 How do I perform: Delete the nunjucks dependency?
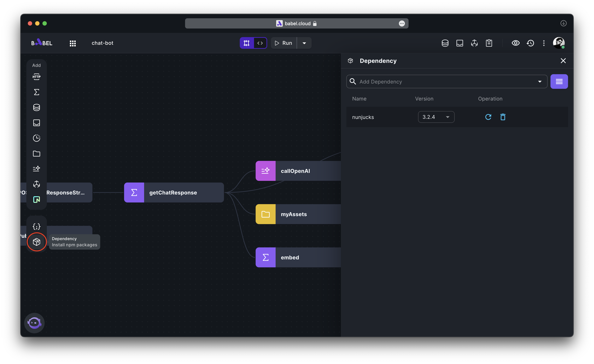click(503, 117)
